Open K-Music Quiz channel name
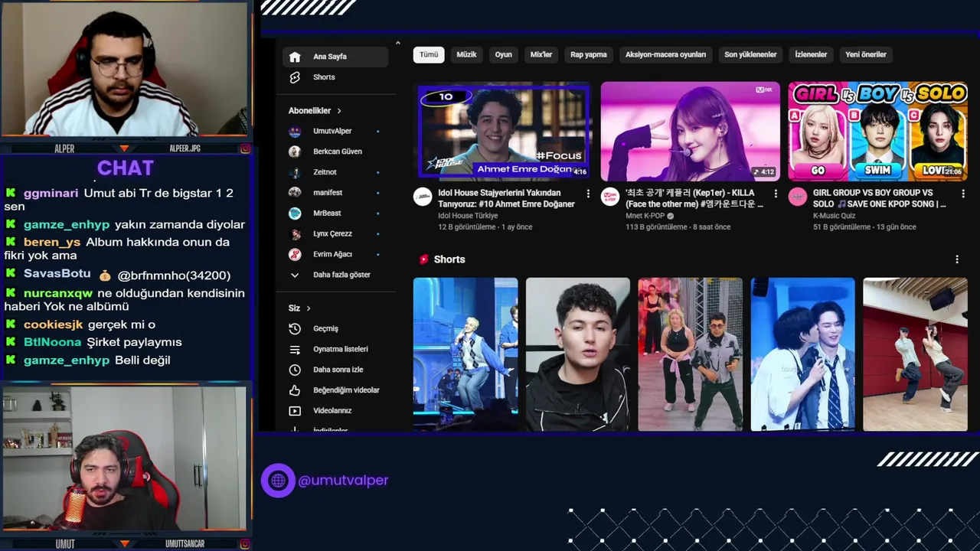 tap(835, 216)
